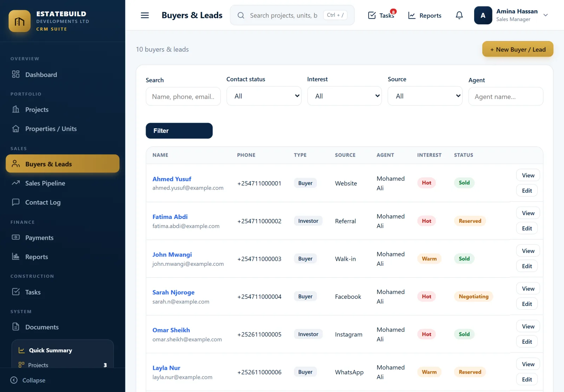Edit Layla Nur's record
This screenshot has width=564, height=392.
pyautogui.click(x=527, y=379)
